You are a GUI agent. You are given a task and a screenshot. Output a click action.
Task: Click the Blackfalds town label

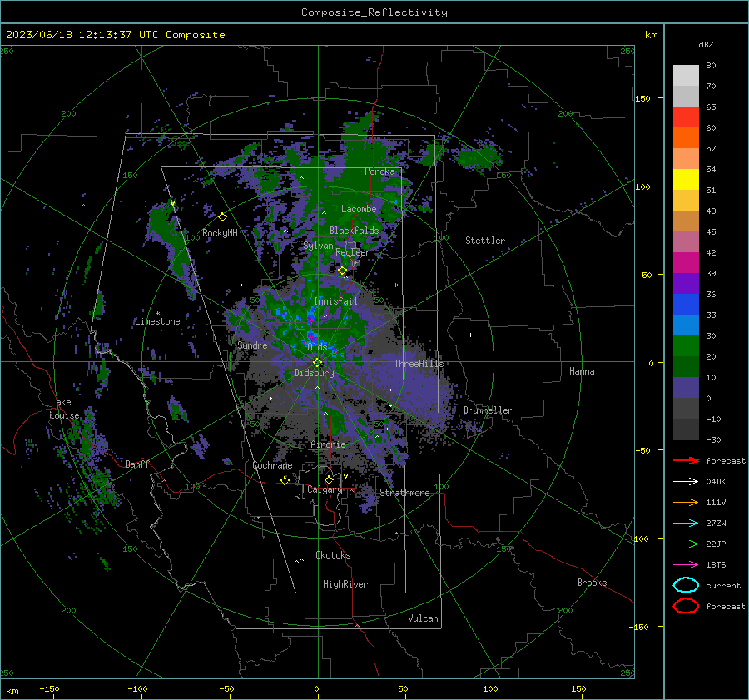[x=354, y=231]
